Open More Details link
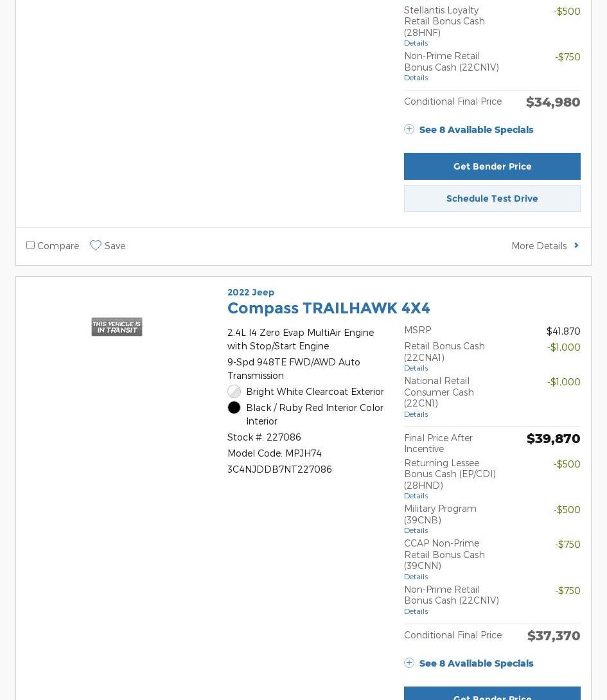 point(539,246)
